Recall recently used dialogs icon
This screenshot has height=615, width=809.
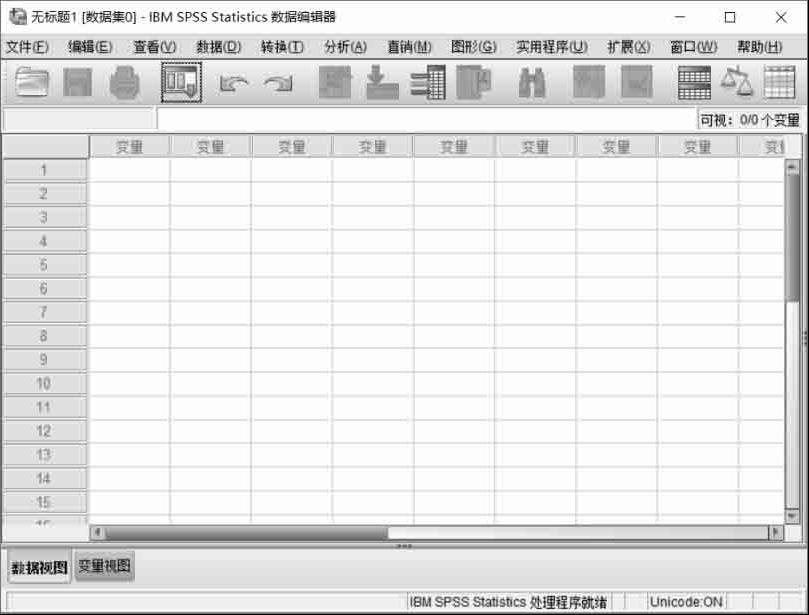181,82
